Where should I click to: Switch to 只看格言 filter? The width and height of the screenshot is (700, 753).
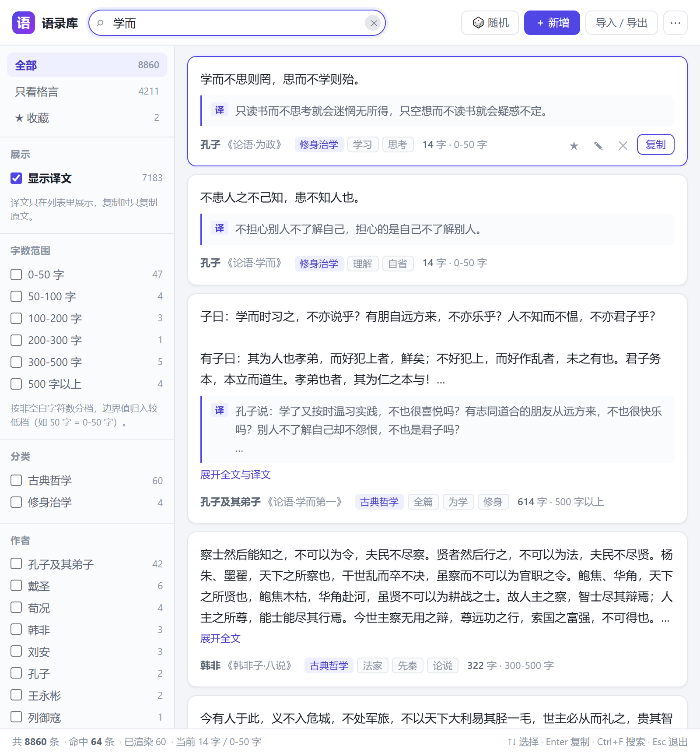pyautogui.click(x=87, y=91)
